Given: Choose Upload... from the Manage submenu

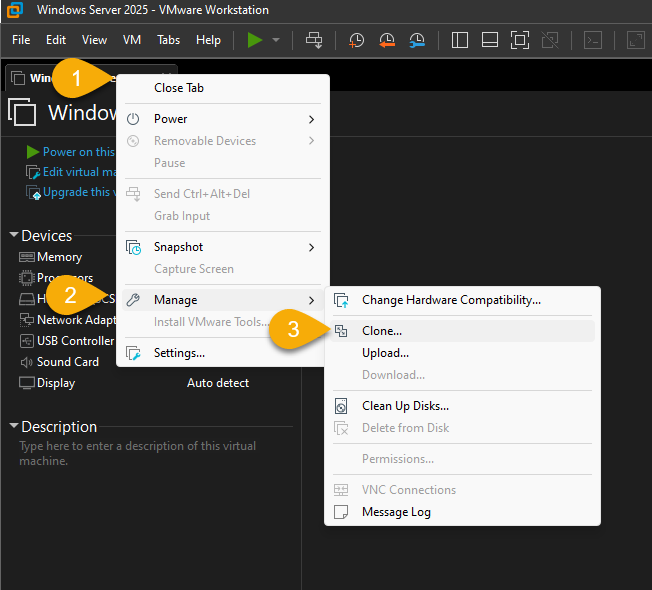Looking at the screenshot, I should click(462, 353).
